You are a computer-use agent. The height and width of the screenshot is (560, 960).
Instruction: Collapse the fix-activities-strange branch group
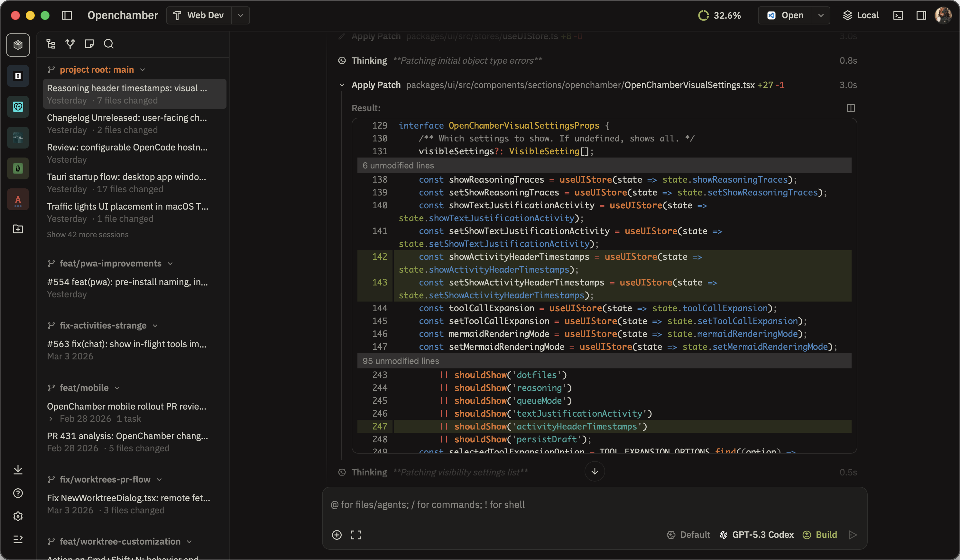[103, 326]
